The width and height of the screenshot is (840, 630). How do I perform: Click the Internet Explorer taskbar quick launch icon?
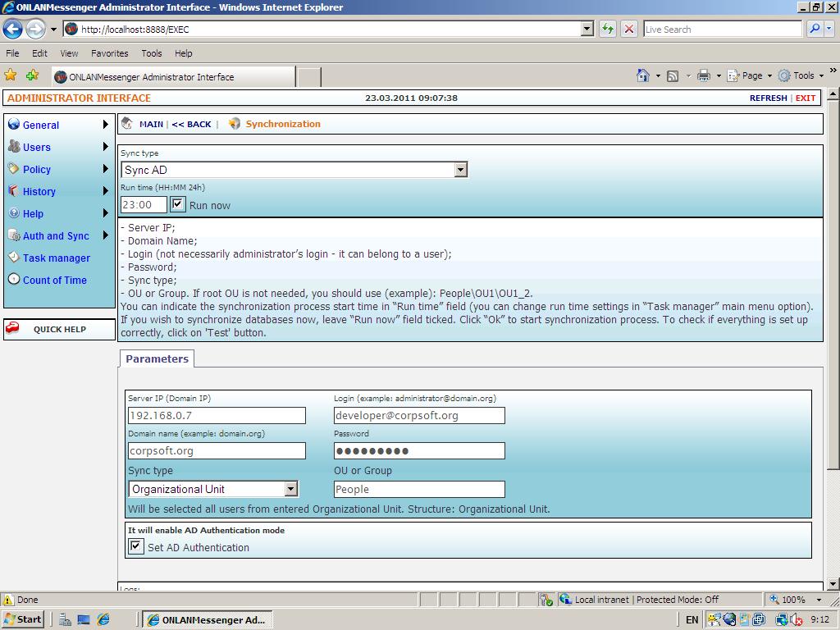103,619
